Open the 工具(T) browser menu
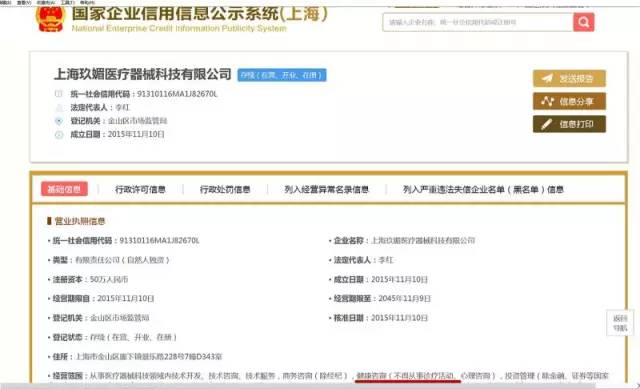Image resolution: width=640 pixels, height=389 pixels. [x=67, y=2]
